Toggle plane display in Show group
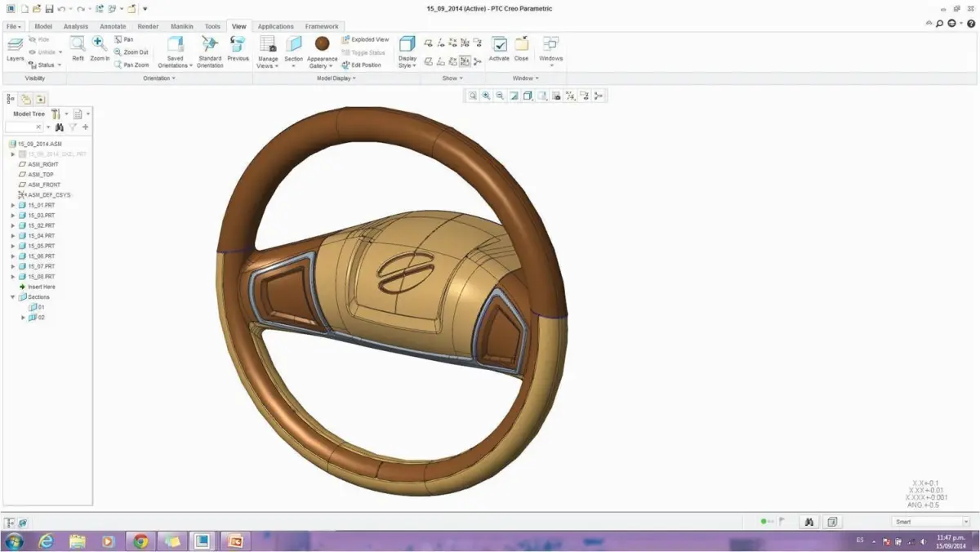This screenshot has height=552, width=980. pyautogui.click(x=429, y=42)
